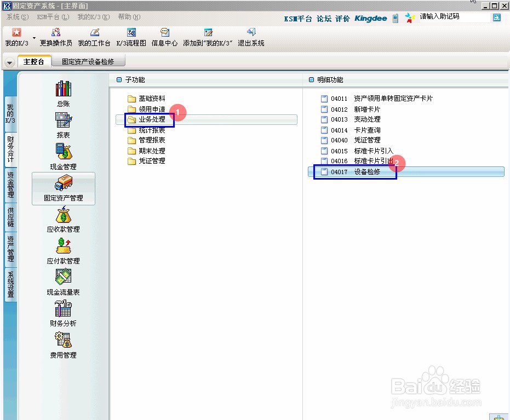Select the 凭证管理 folder in 子功能
Image resolution: width=510 pixels, height=420 pixels.
[146, 161]
